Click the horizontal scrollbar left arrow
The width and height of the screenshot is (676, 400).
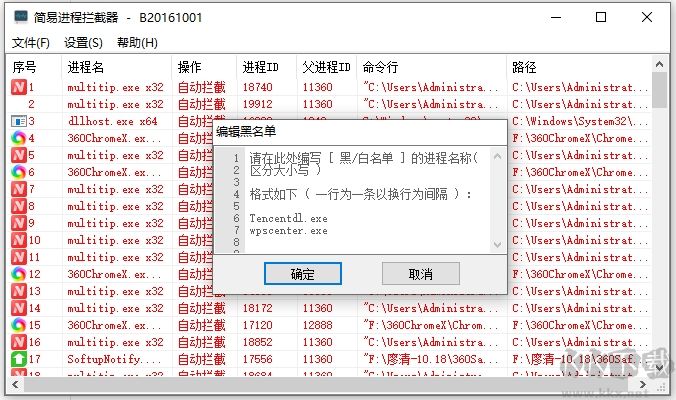(16, 384)
